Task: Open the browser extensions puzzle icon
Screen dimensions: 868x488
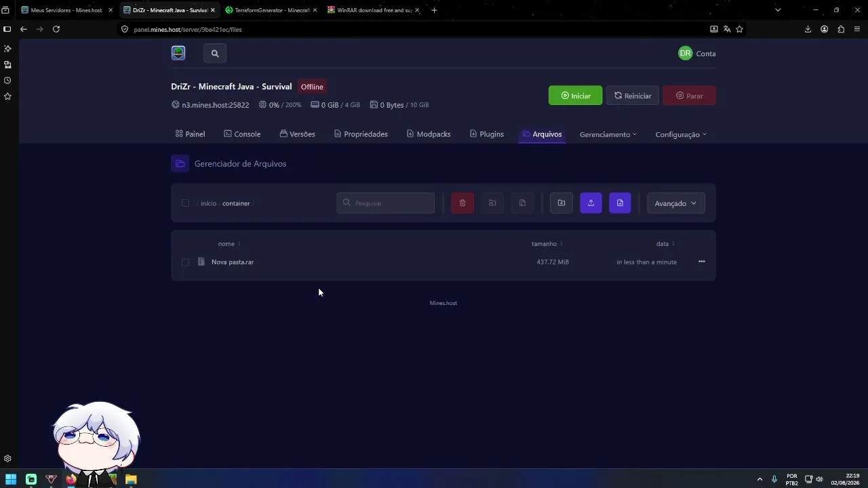Action: pyautogui.click(x=841, y=29)
